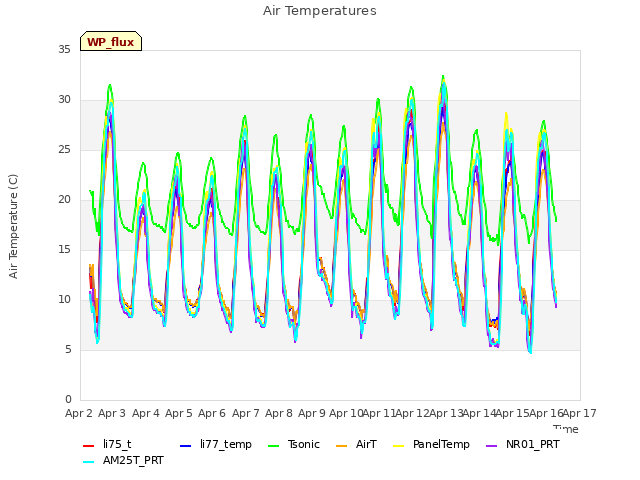The height and width of the screenshot is (480, 640).
Task: Click the 35 y-axis tick label
Action: click(x=64, y=49)
